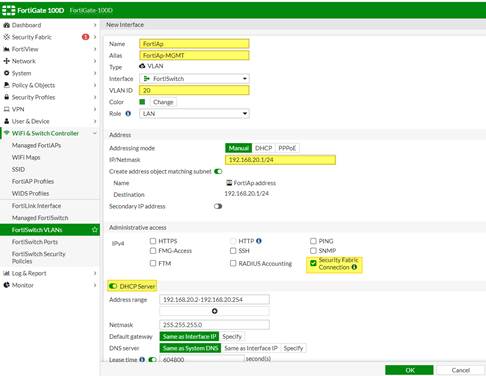
Task: Check the FMG-Access checkbox
Action: [x=153, y=250]
